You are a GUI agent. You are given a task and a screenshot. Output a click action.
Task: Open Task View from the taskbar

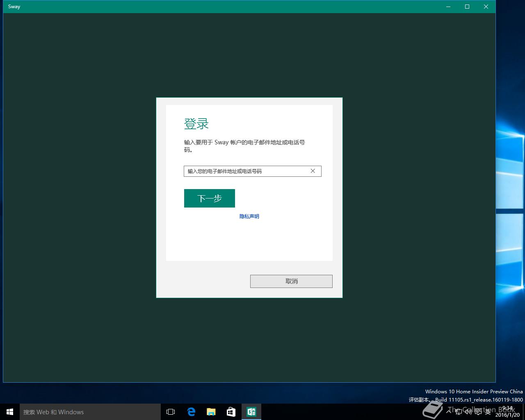click(x=171, y=412)
